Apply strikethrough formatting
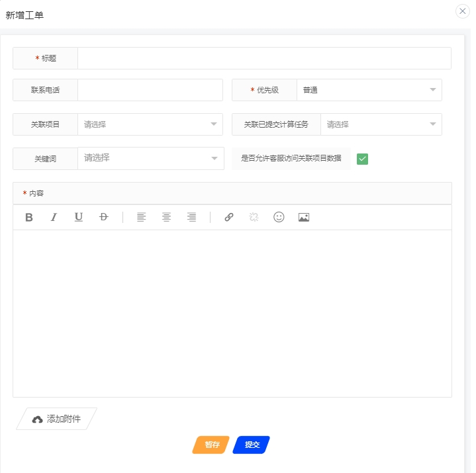 point(103,217)
